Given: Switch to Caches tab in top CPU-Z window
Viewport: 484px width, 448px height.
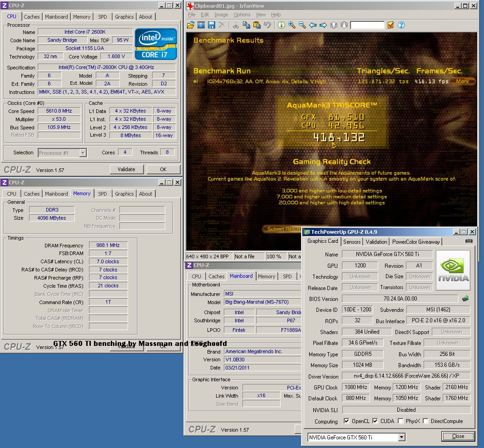Looking at the screenshot, I should [x=32, y=17].
